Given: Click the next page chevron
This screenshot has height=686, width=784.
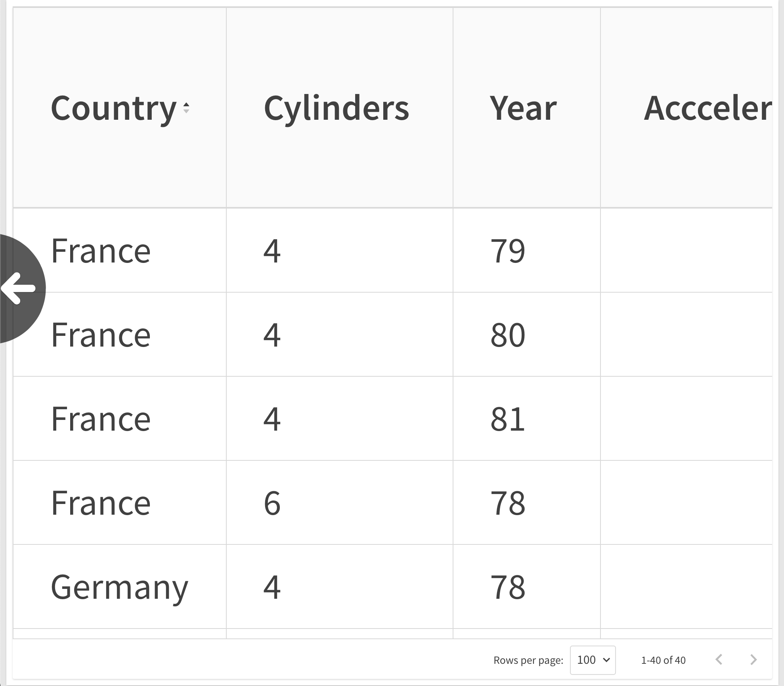Looking at the screenshot, I should 753,660.
